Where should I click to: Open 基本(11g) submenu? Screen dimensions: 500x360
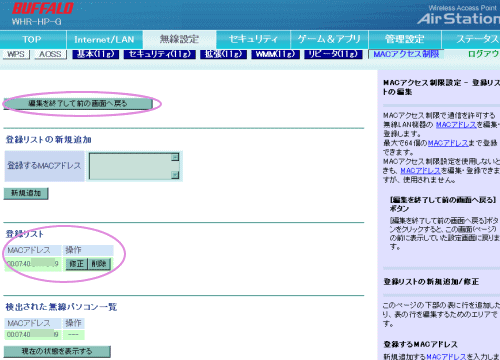tap(96, 54)
